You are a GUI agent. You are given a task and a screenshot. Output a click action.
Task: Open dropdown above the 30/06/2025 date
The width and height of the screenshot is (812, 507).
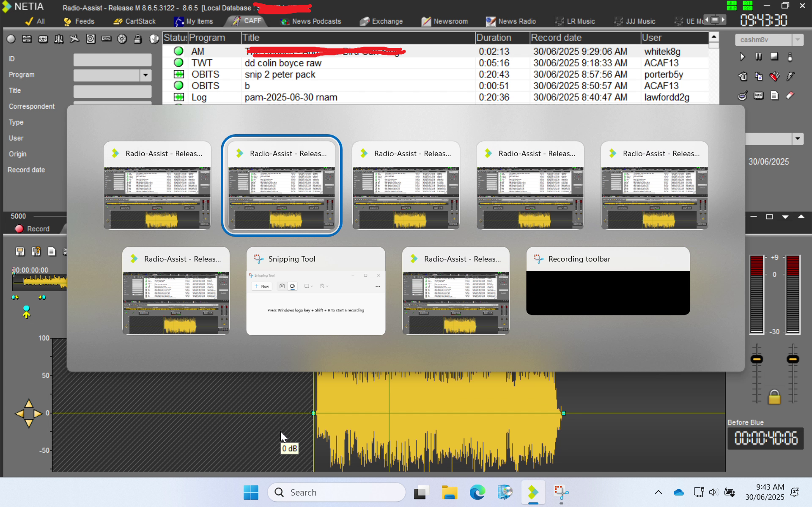[x=798, y=139]
